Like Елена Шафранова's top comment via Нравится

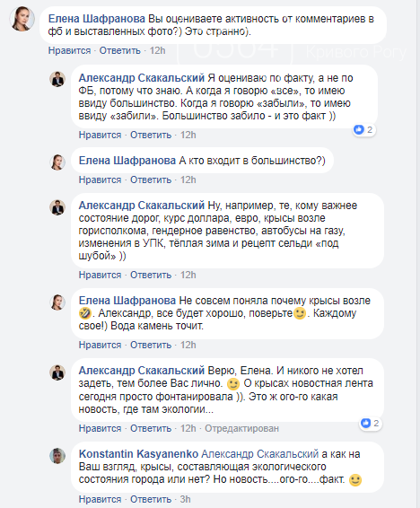tap(69, 50)
